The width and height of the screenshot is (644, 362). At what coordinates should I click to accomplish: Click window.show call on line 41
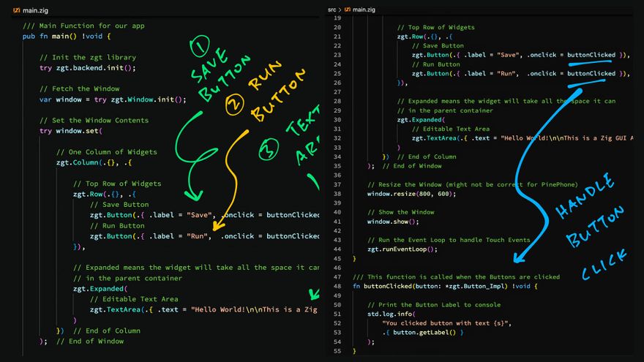click(386, 222)
